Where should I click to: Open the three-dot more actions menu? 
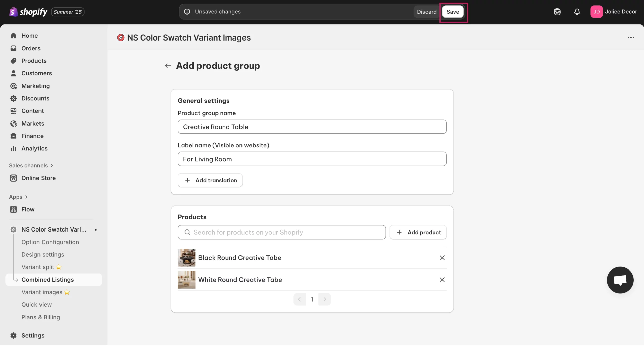631,38
